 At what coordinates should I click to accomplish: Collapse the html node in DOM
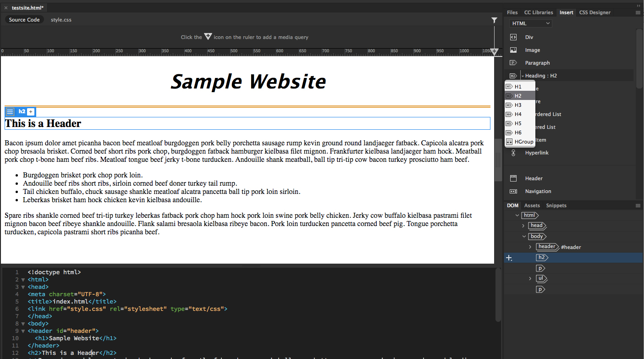(517, 215)
